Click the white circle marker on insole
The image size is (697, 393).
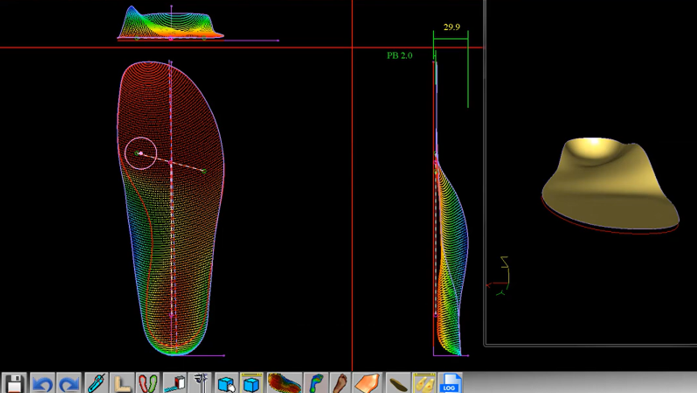point(141,153)
